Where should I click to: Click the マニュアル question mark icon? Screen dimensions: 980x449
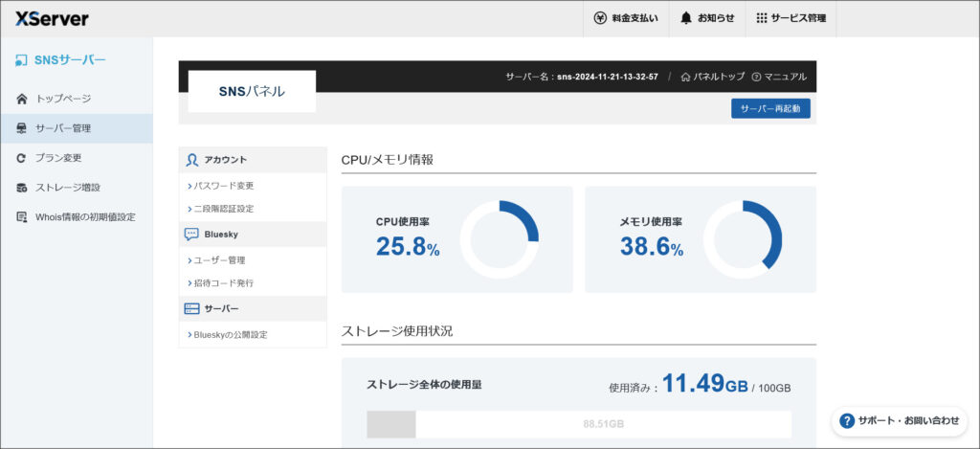756,77
